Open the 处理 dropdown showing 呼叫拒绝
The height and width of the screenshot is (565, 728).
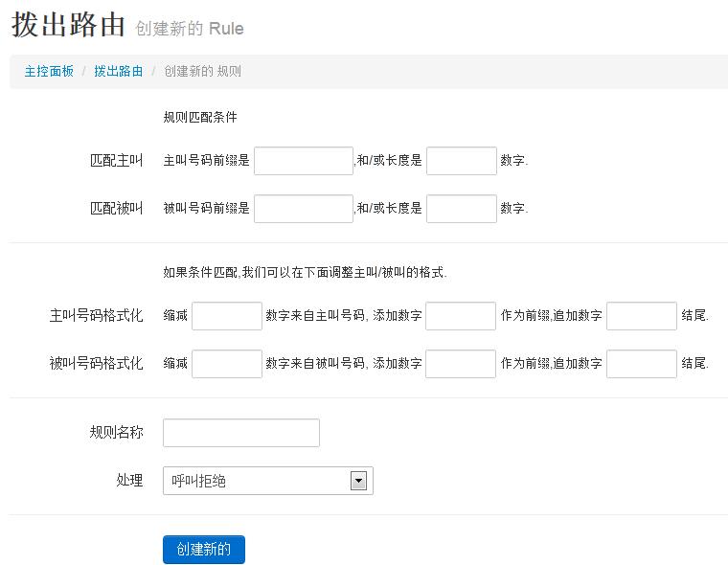(268, 481)
